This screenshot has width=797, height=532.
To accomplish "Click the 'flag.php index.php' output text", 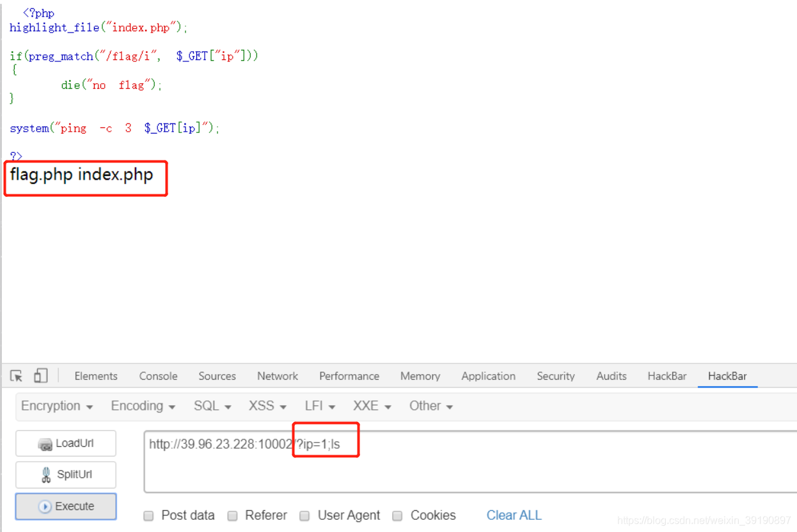I will pyautogui.click(x=82, y=175).
